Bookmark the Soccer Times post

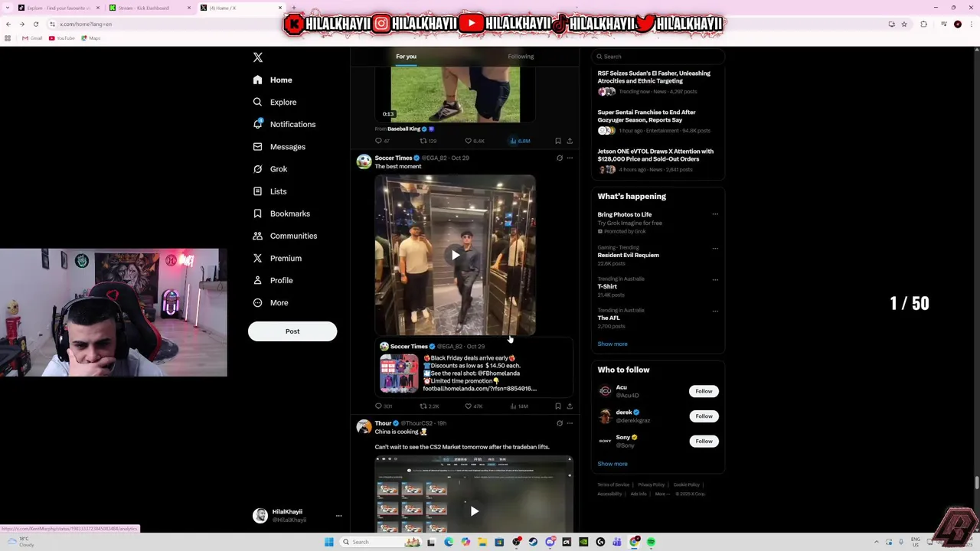coord(558,406)
